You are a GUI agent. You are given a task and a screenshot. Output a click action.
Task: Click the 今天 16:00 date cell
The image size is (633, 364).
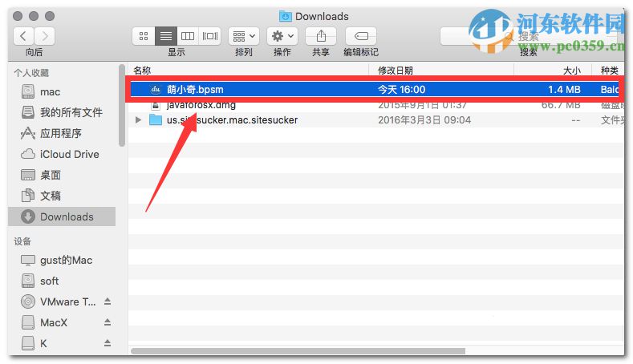401,89
